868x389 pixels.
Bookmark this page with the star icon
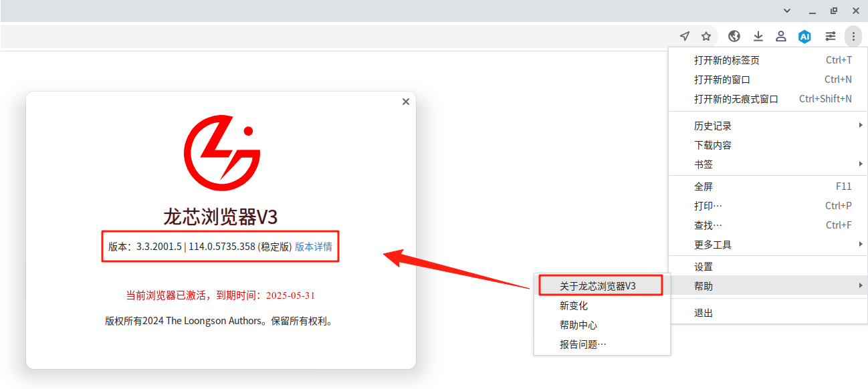(x=706, y=36)
